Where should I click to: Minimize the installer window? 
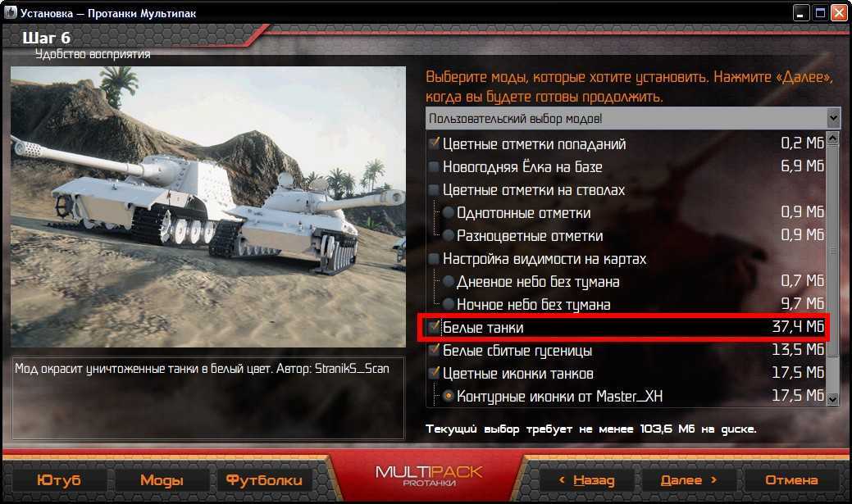(x=800, y=12)
